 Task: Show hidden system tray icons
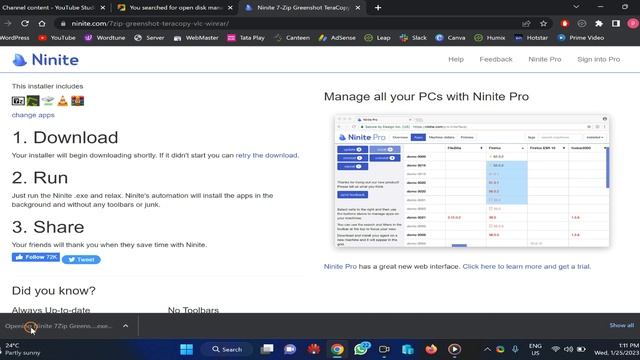coord(487,349)
